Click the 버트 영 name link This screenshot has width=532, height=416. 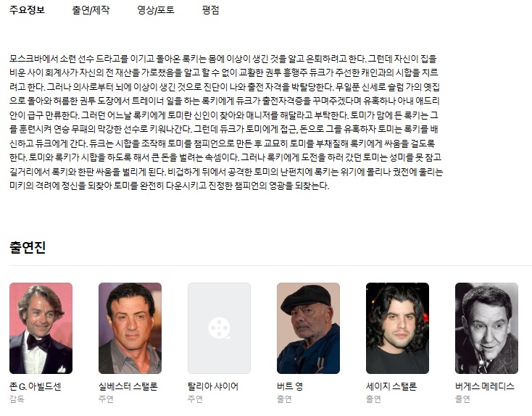click(290, 386)
